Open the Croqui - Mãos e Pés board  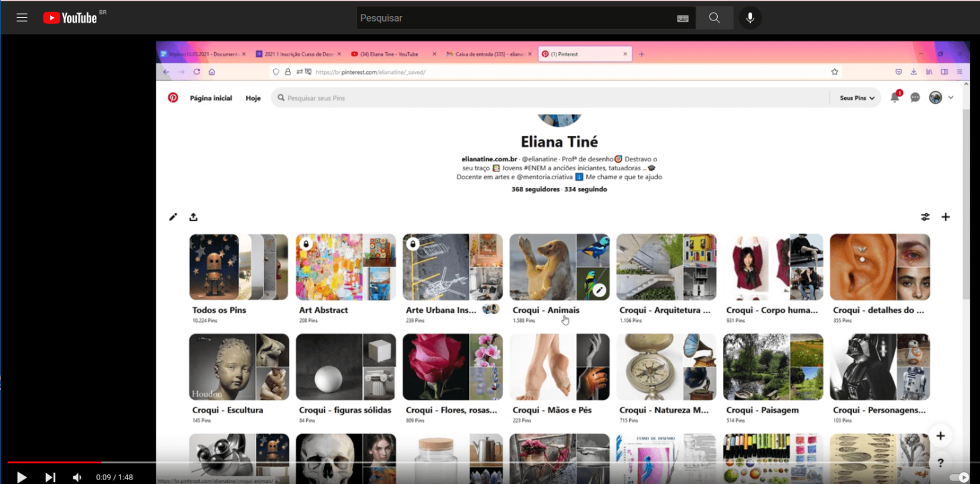coord(559,367)
